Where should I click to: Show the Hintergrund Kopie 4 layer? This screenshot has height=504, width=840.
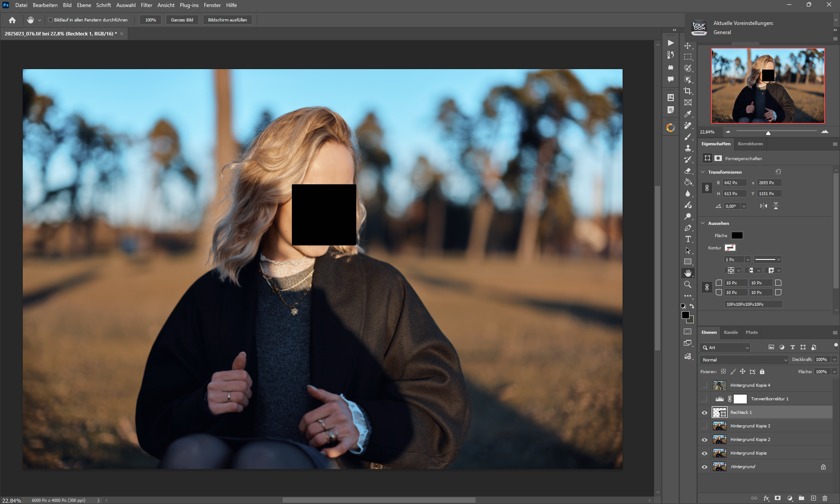tap(704, 385)
